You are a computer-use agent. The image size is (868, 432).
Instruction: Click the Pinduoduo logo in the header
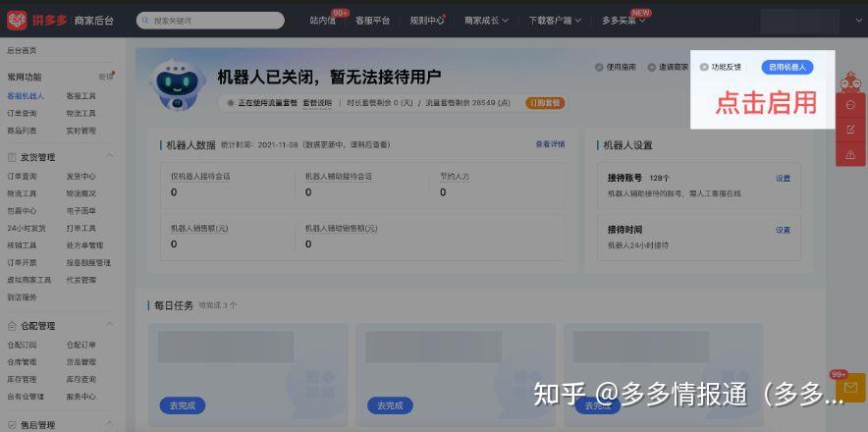point(17,21)
